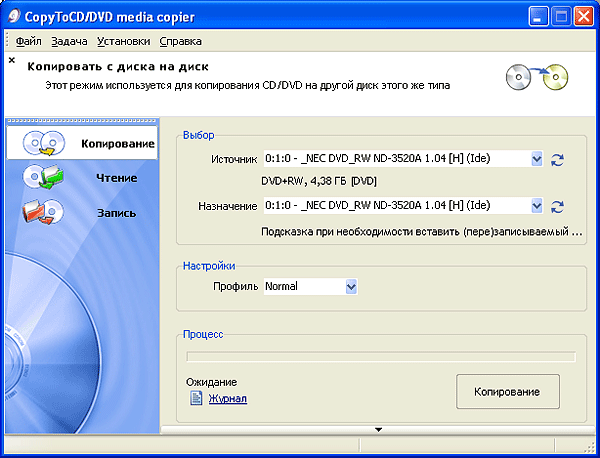Open the Профиль dropdown set to Normal
This screenshot has height=458, width=600.
tap(310, 287)
